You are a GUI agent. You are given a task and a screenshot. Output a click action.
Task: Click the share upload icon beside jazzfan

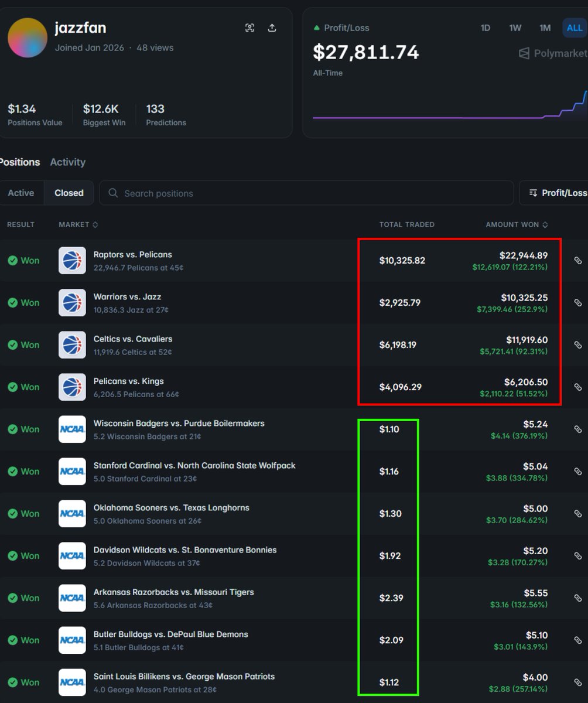pos(272,28)
